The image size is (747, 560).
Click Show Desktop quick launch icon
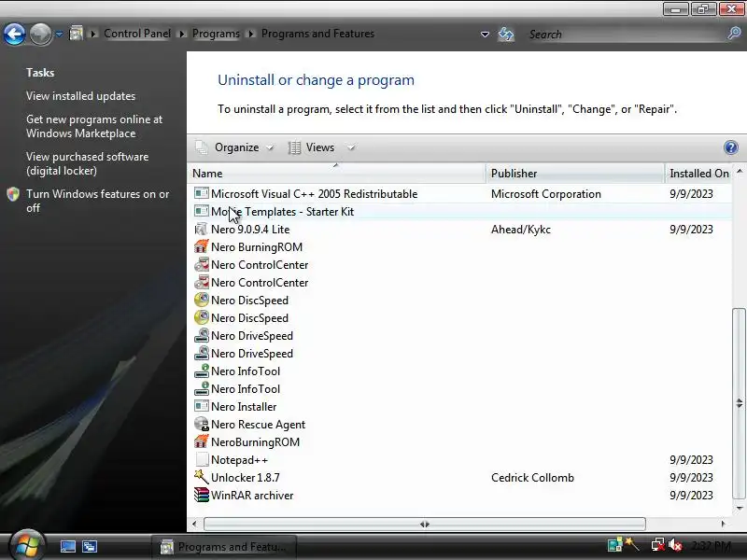(x=67, y=547)
